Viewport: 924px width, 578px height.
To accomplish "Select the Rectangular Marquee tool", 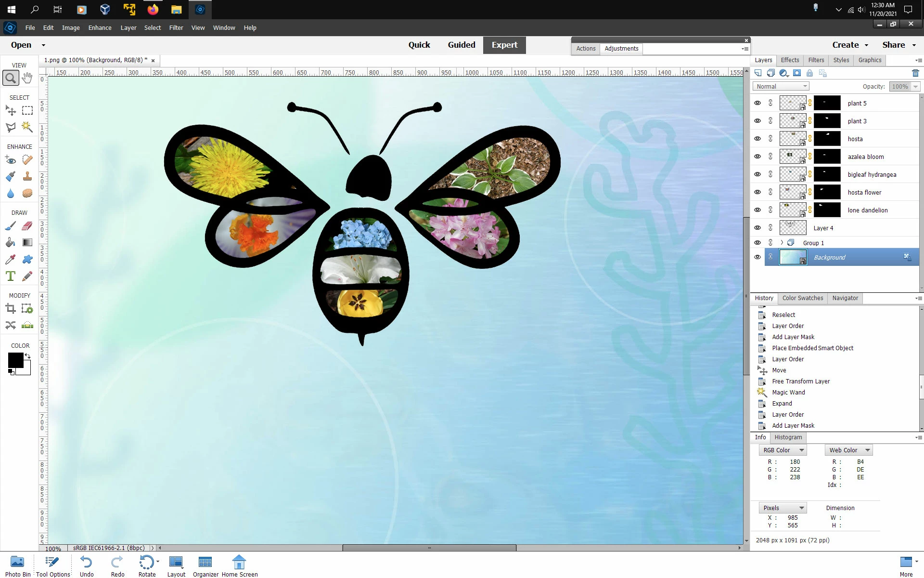I will point(27,110).
